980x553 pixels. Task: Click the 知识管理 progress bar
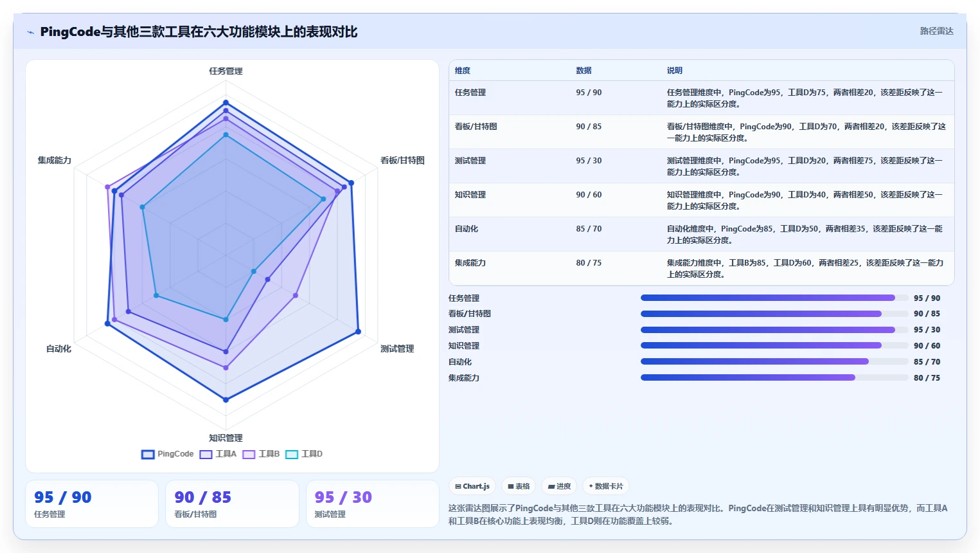pyautogui.click(x=774, y=345)
